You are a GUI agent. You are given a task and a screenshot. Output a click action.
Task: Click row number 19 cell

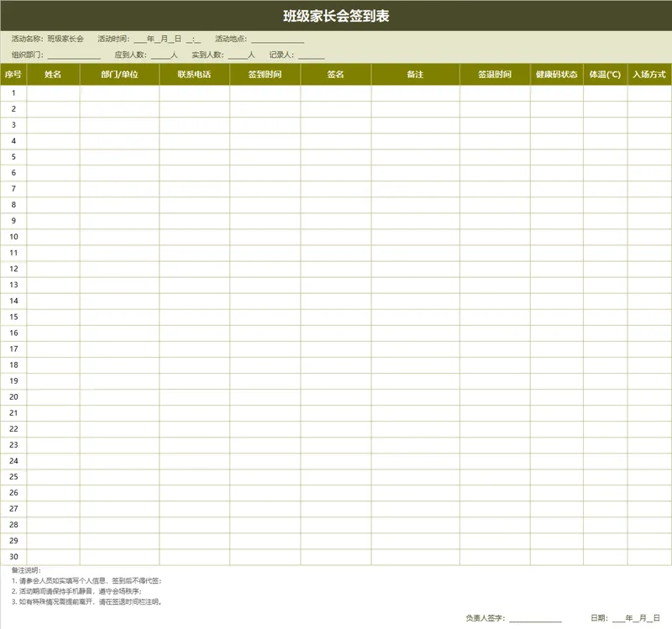(13, 381)
